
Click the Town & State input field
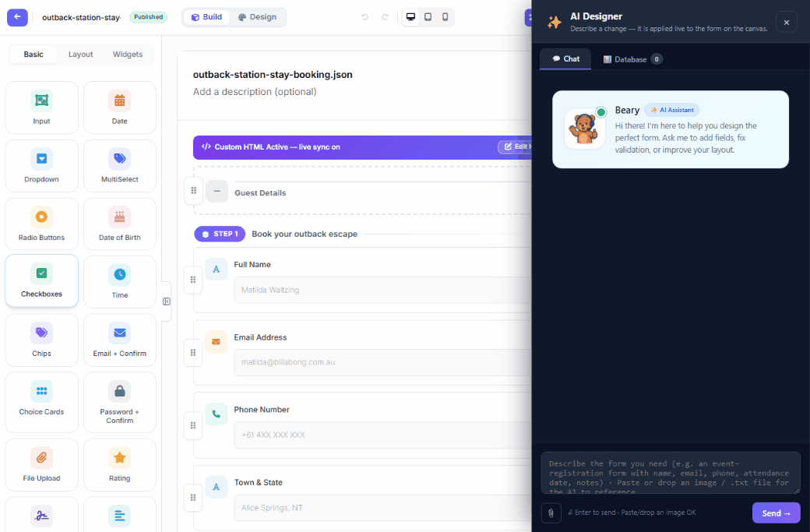point(382,508)
